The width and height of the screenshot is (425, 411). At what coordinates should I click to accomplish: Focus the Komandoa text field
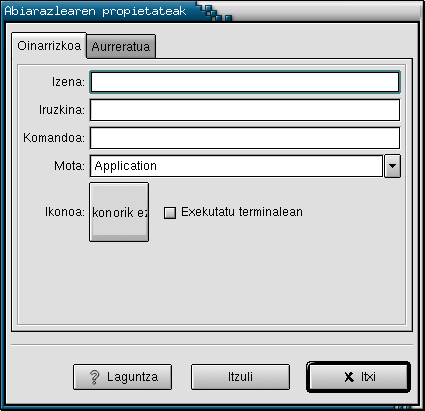coord(245,138)
